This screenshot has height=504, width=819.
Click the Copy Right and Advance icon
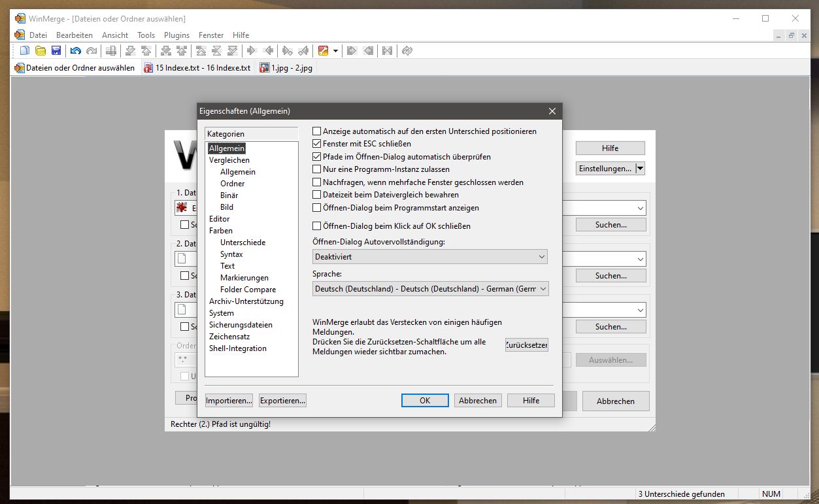tap(288, 51)
